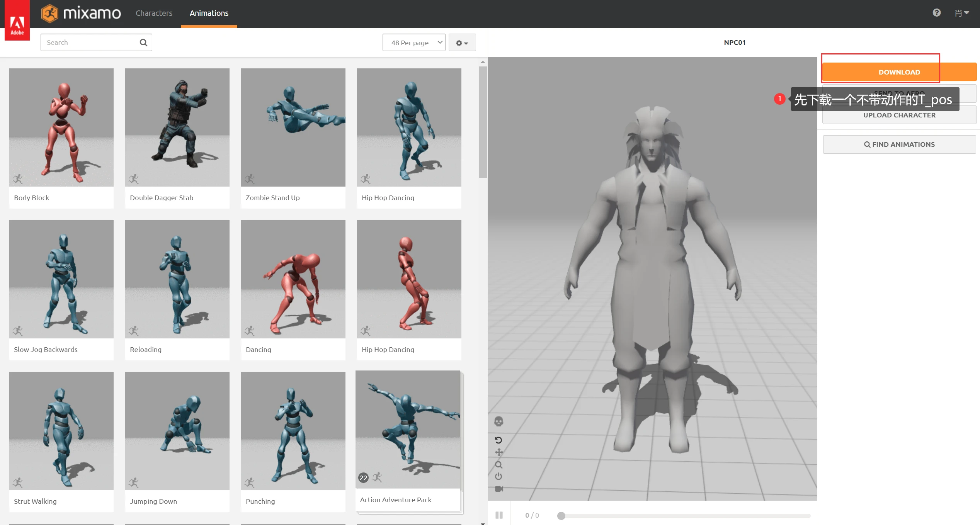Select the Animations tab
Screen dimensions: 980x525
click(209, 13)
